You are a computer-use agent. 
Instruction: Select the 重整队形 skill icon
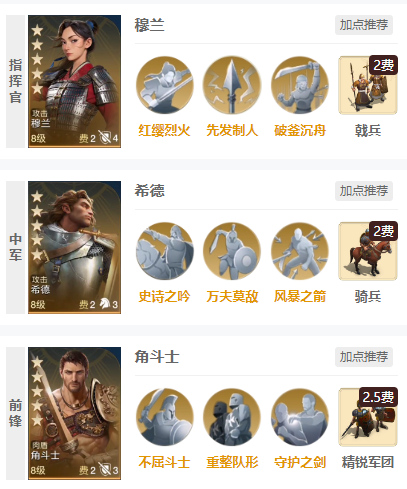232,417
